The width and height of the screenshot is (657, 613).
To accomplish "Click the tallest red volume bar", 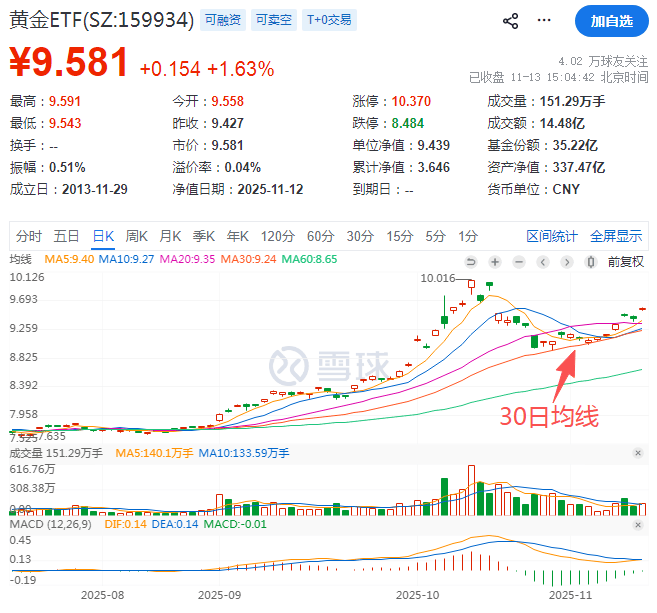I will [x=471, y=490].
